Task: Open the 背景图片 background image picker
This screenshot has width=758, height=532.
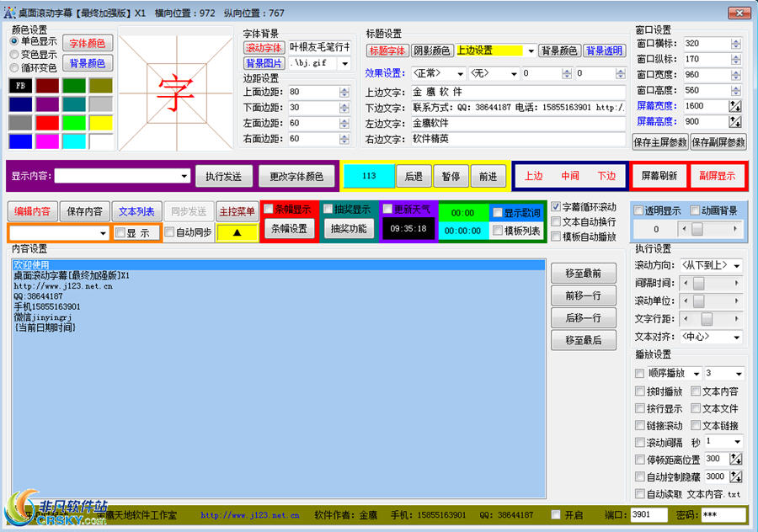Action: coord(264,63)
